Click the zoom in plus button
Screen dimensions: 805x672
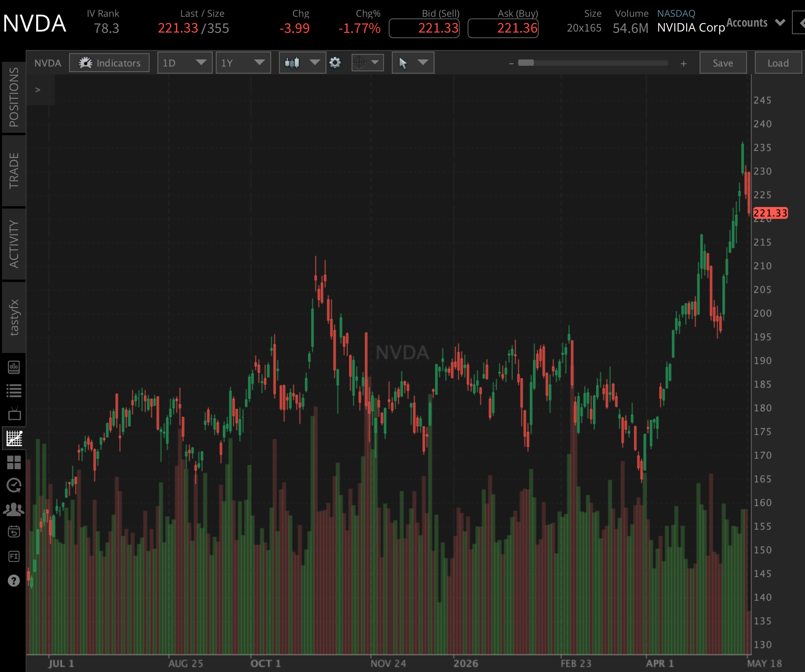(x=683, y=64)
